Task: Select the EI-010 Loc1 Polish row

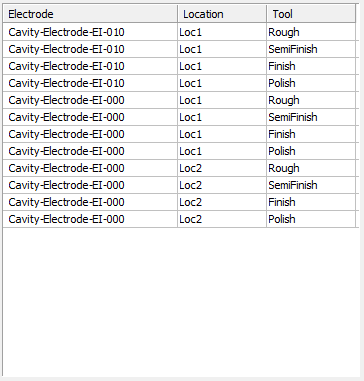Action: click(179, 83)
